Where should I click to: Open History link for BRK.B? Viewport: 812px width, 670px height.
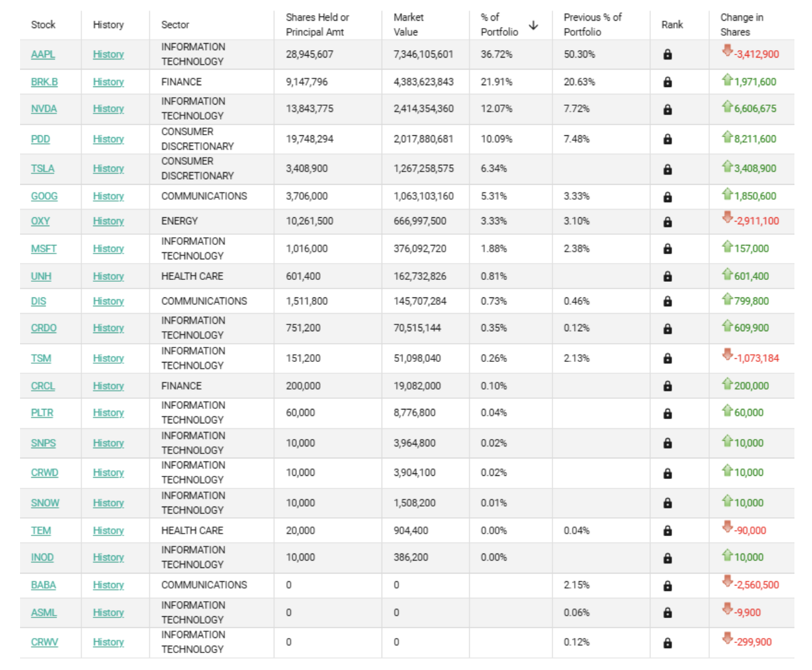click(x=108, y=82)
